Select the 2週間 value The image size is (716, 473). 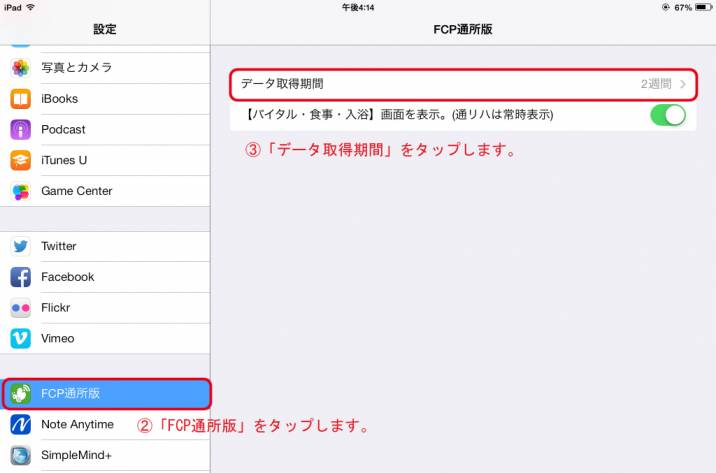(656, 84)
